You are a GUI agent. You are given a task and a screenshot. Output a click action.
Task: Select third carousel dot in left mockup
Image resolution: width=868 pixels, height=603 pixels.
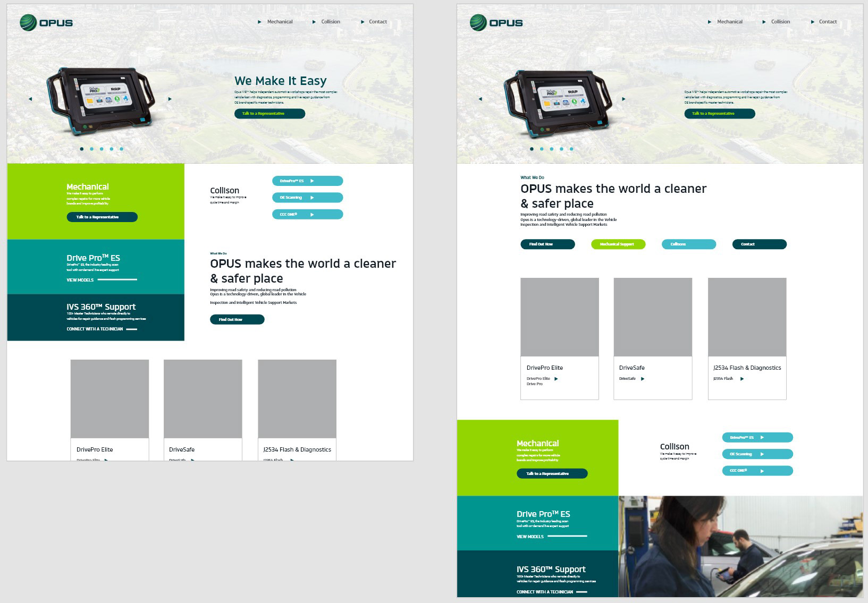click(x=102, y=149)
